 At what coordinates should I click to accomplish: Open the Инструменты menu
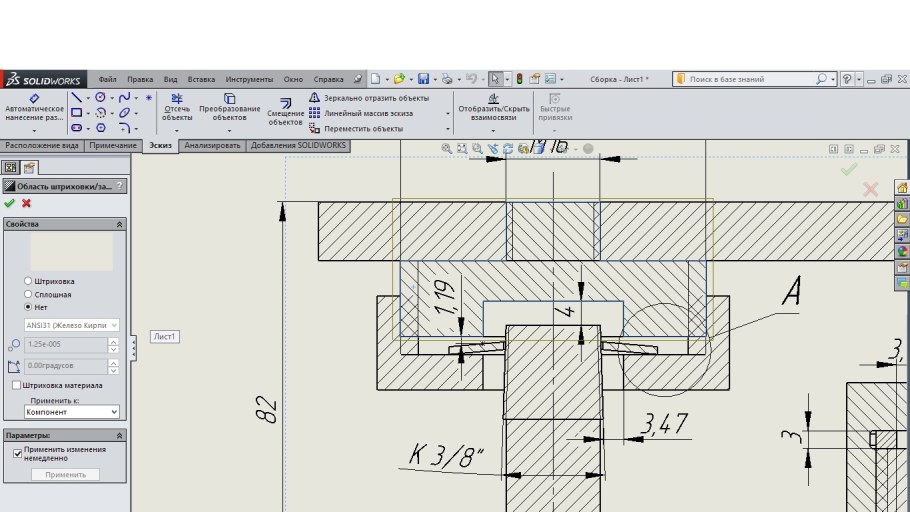[249, 79]
